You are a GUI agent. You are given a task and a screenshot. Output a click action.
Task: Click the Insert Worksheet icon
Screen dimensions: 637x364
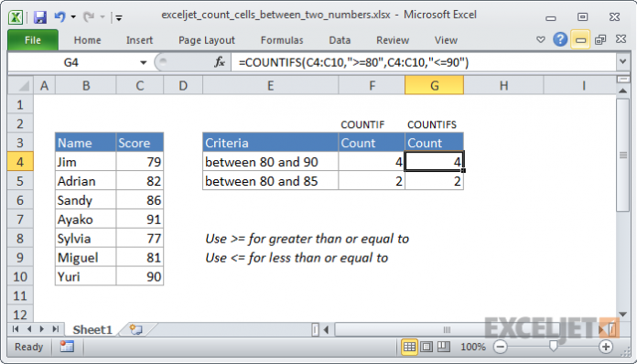click(136, 329)
